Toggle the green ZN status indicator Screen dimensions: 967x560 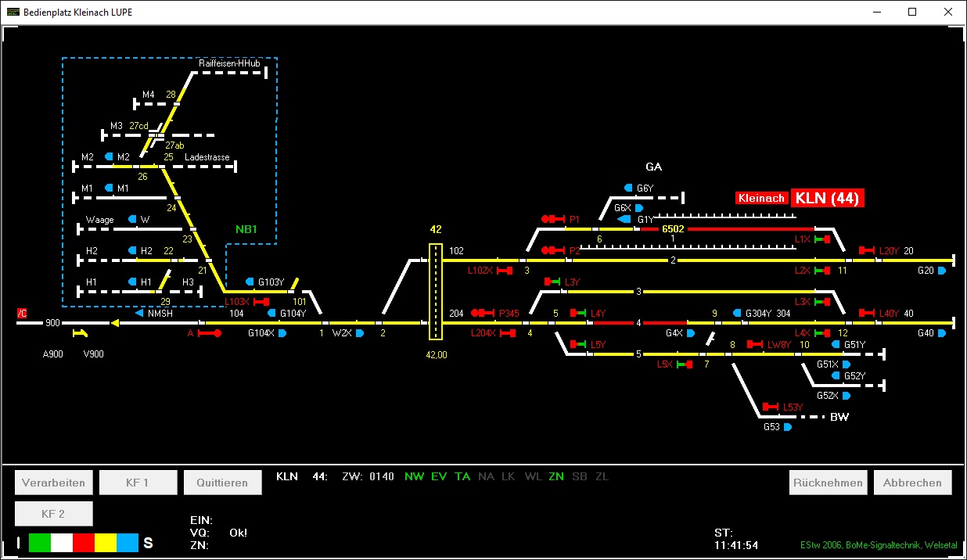(x=556, y=476)
